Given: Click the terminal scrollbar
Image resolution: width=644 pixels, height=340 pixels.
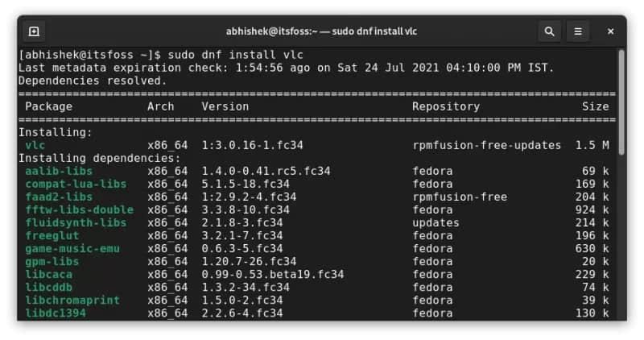Looking at the screenshot, I should click(621, 97).
